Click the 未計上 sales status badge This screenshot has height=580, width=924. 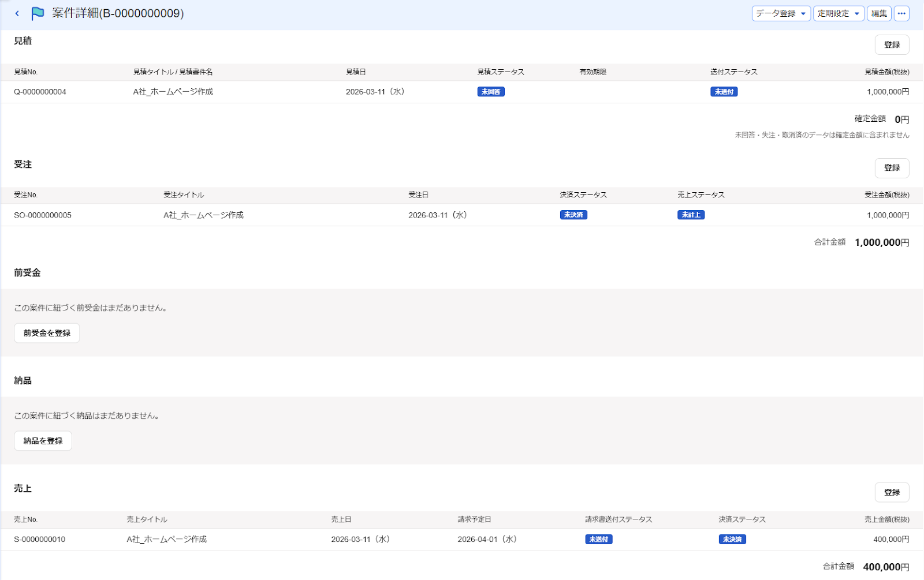click(x=691, y=215)
